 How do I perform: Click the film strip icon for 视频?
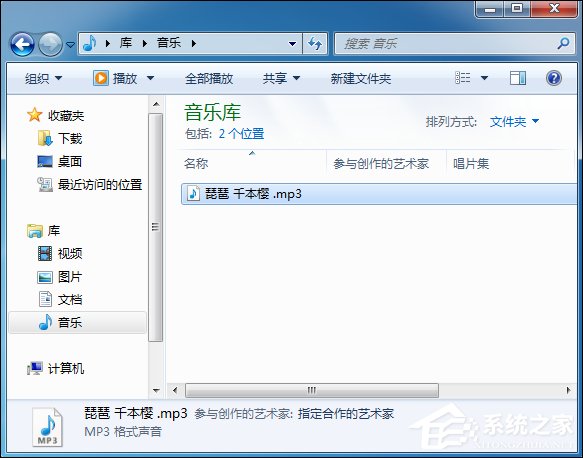pyautogui.click(x=45, y=254)
